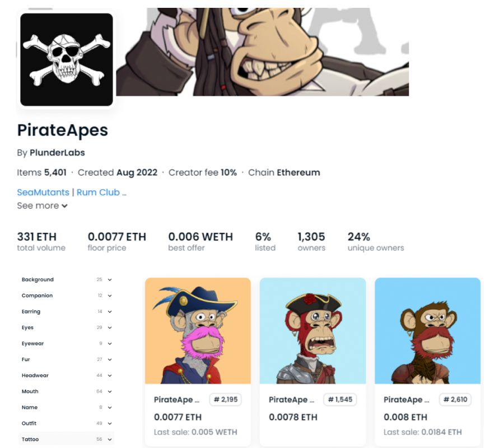Select the Outfit trait row
Viewport: 499px width, 448px height.
(66, 423)
